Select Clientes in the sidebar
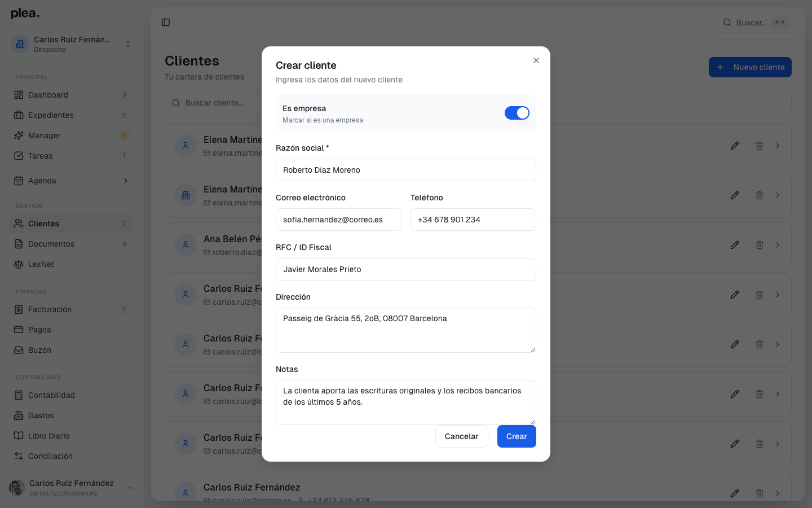The height and width of the screenshot is (508, 812). coord(72,224)
